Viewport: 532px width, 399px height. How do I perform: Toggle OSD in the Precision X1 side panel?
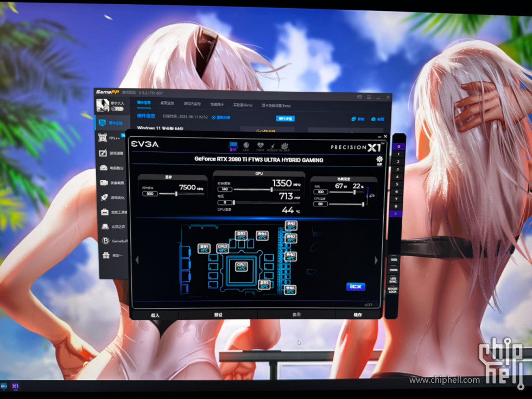394,259
